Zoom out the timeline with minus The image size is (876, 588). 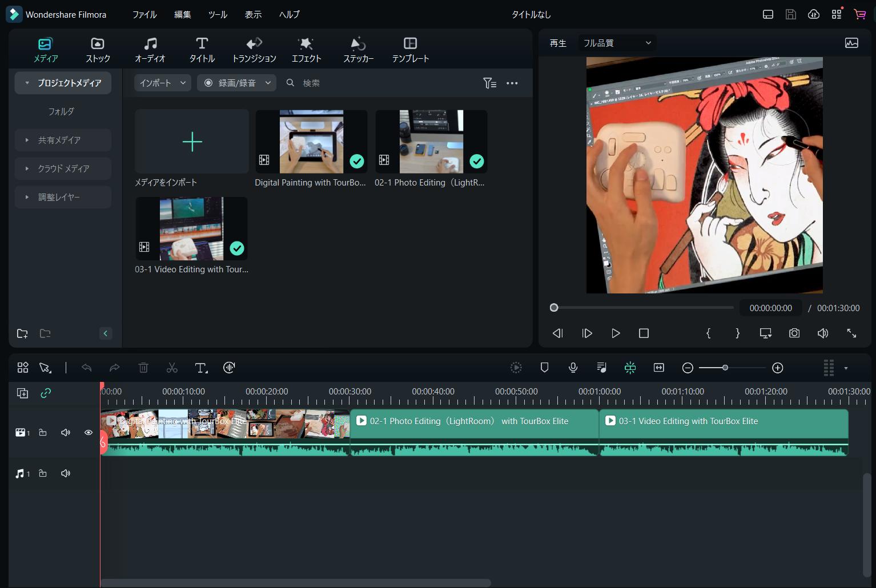tap(688, 368)
